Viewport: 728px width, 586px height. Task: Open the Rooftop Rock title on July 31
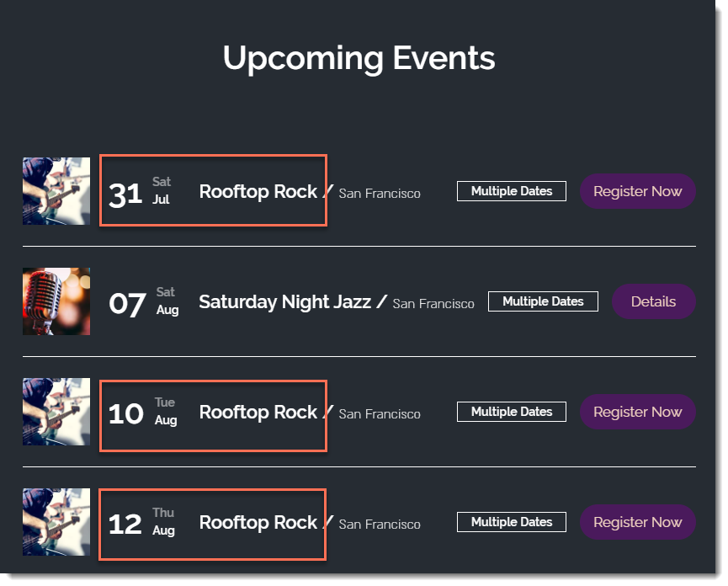tap(258, 191)
